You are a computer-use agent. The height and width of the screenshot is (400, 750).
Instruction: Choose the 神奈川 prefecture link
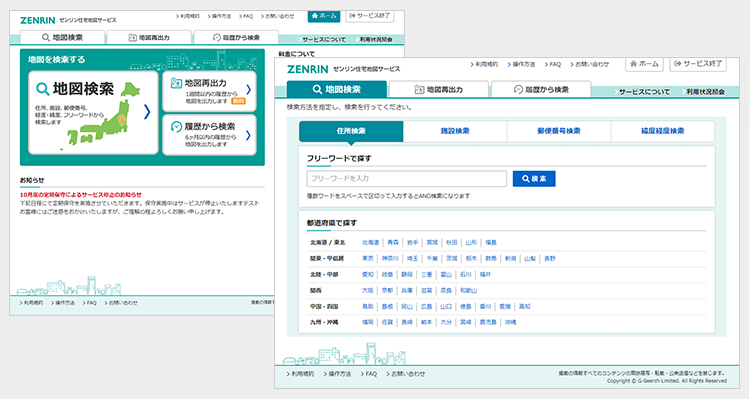[390, 258]
